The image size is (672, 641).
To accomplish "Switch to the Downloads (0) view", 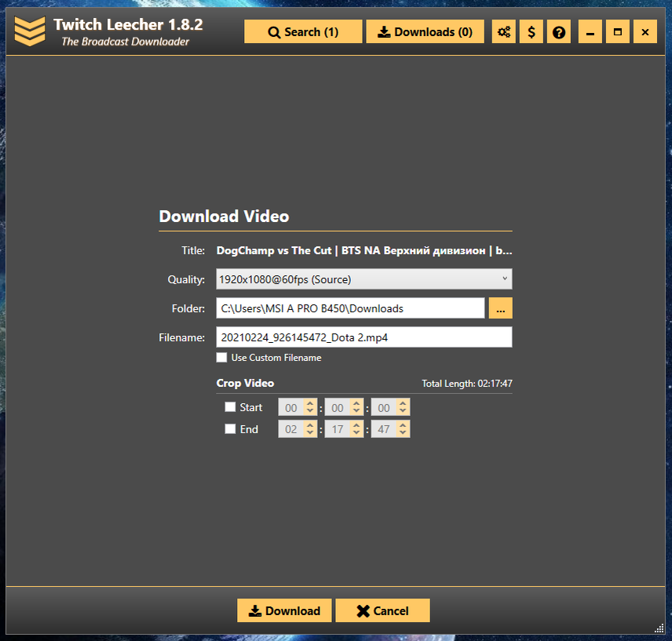I will [425, 31].
